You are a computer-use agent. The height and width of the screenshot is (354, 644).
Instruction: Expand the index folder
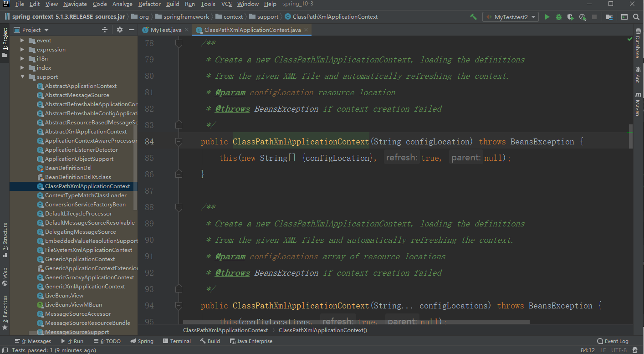coord(22,68)
